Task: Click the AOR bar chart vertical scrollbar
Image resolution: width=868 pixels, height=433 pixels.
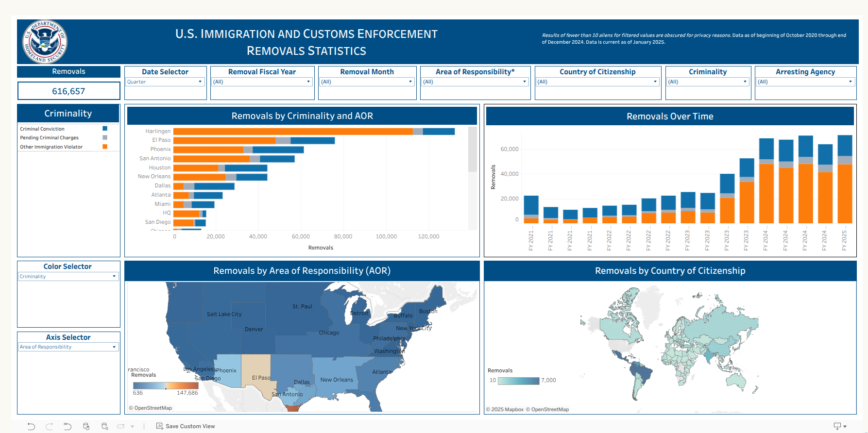Action: (x=472, y=150)
